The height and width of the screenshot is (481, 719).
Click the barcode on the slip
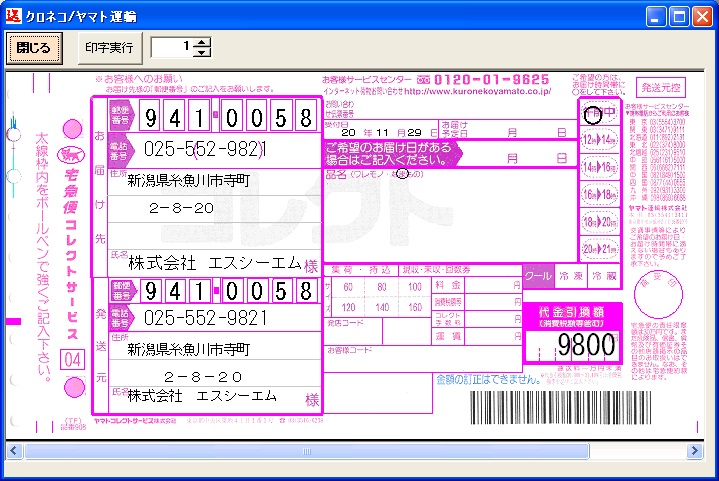point(560,408)
